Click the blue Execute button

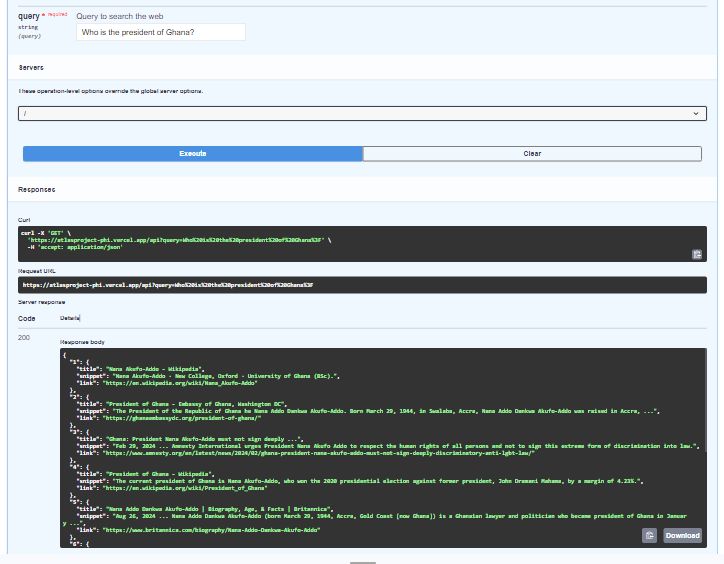click(193, 154)
